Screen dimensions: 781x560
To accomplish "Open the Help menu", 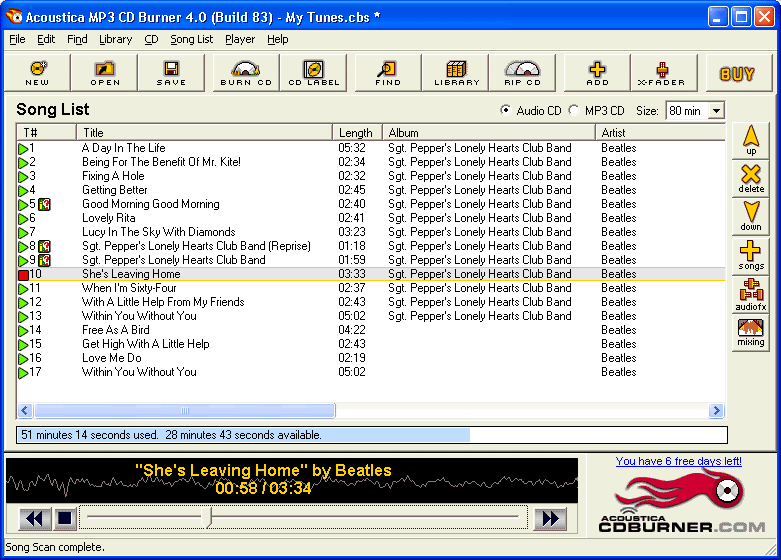I will (x=277, y=39).
